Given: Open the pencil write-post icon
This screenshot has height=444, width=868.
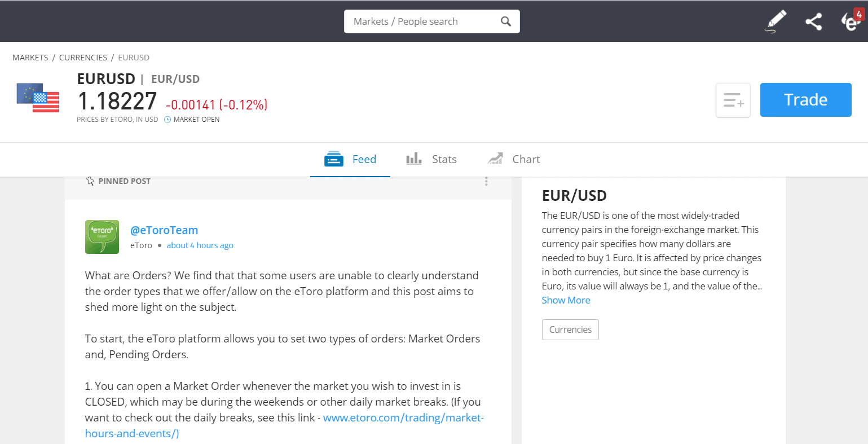Looking at the screenshot, I should tap(776, 22).
